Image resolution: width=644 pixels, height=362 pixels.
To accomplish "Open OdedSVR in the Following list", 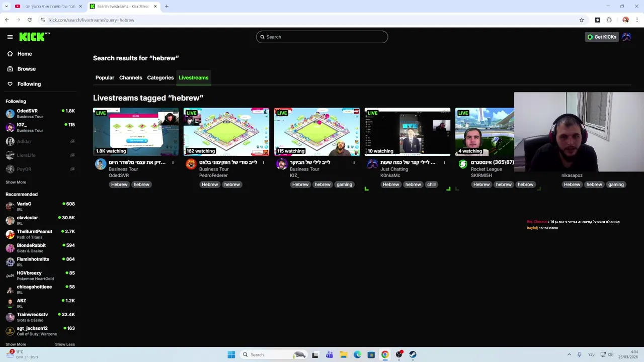I will click(x=40, y=114).
